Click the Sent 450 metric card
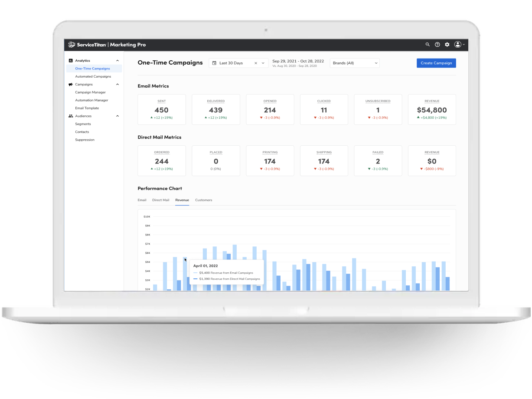Viewport: 532px width, 399px height. 162,110
